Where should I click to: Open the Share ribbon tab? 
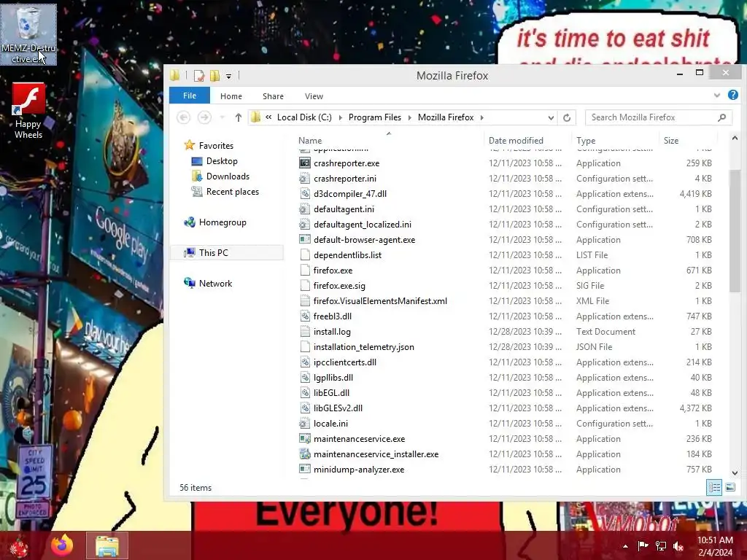click(273, 96)
